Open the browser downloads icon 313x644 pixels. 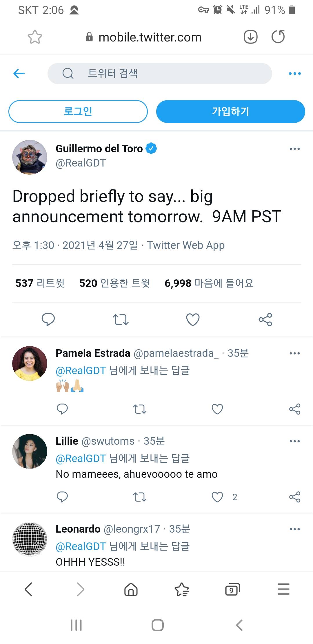pyautogui.click(x=251, y=37)
